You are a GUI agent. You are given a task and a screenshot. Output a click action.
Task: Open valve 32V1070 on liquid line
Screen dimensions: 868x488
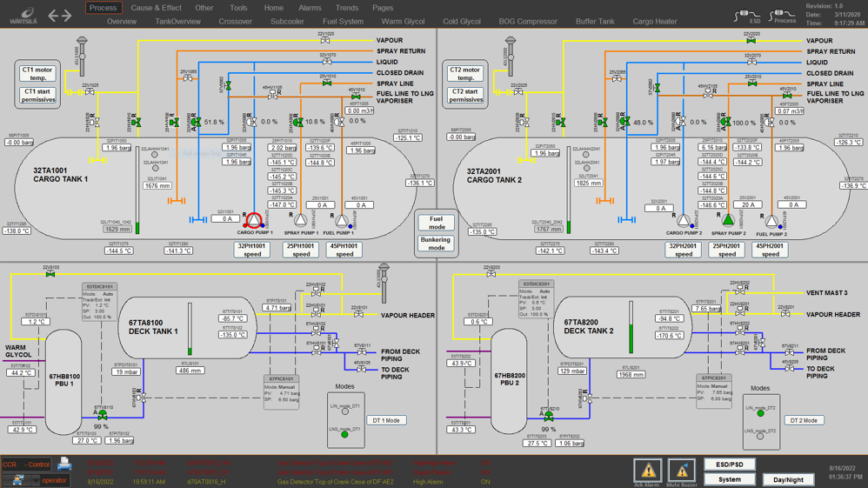click(x=327, y=62)
